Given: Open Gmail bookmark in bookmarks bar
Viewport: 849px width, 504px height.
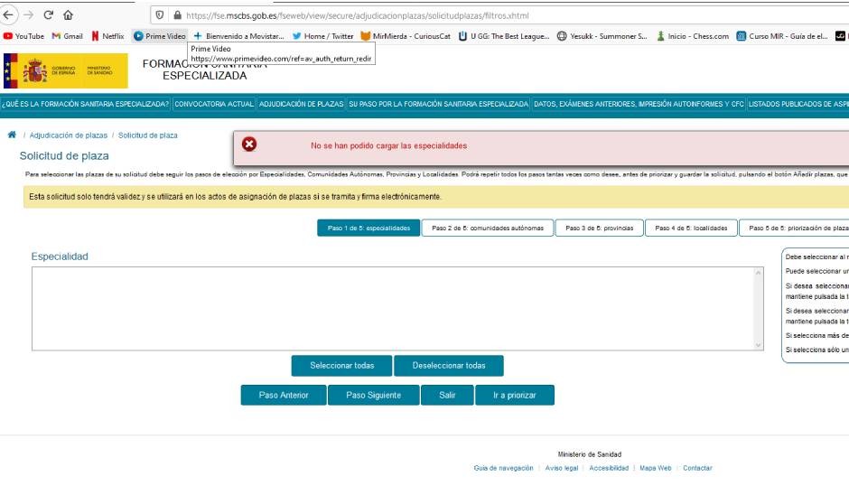Looking at the screenshot, I should tap(68, 36).
